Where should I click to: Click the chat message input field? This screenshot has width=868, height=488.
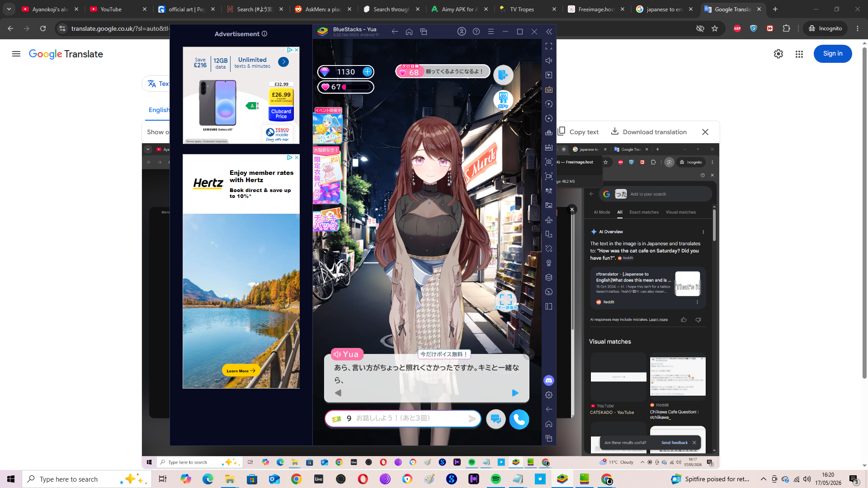coord(403,419)
